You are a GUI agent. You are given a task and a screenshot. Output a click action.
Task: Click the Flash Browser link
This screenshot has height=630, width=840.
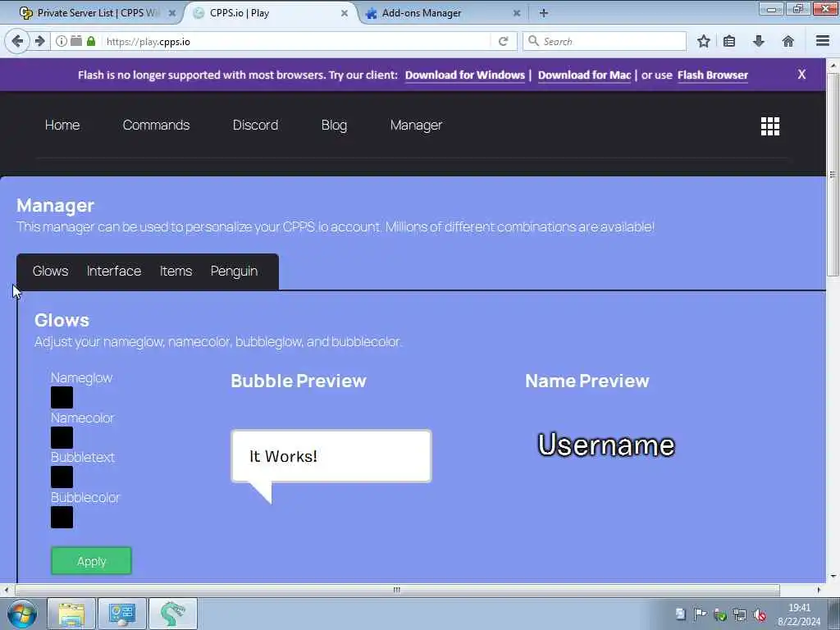click(x=713, y=75)
